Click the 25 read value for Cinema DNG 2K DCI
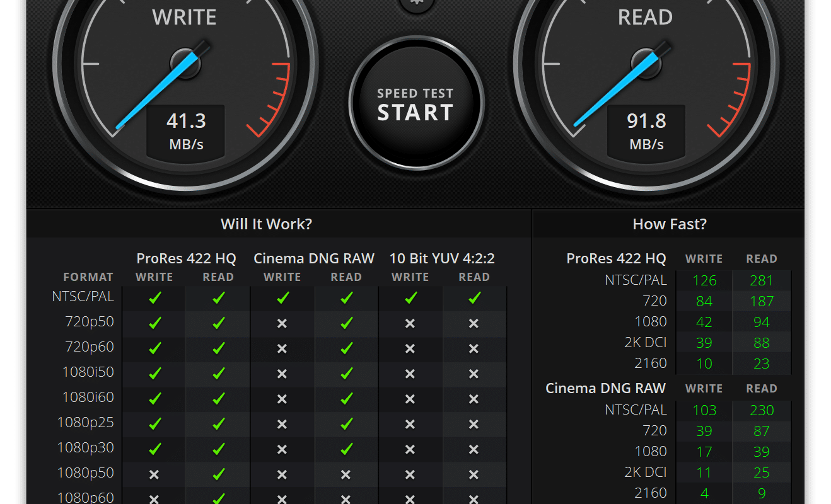Viewport: 831px width, 504px height. [762, 473]
